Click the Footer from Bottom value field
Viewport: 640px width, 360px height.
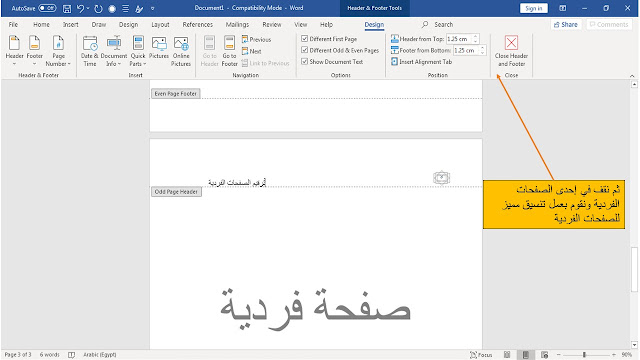pos(466,50)
